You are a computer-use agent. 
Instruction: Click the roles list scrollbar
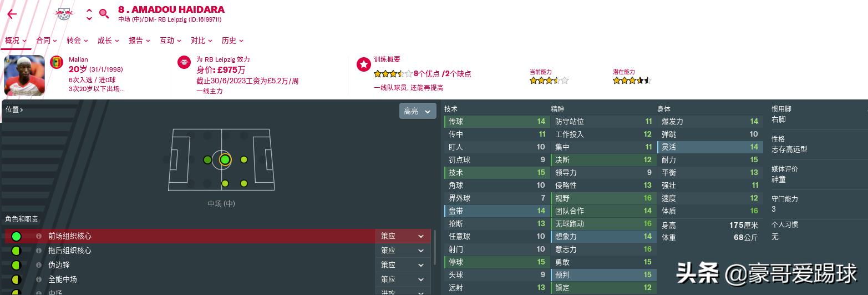pos(435,248)
